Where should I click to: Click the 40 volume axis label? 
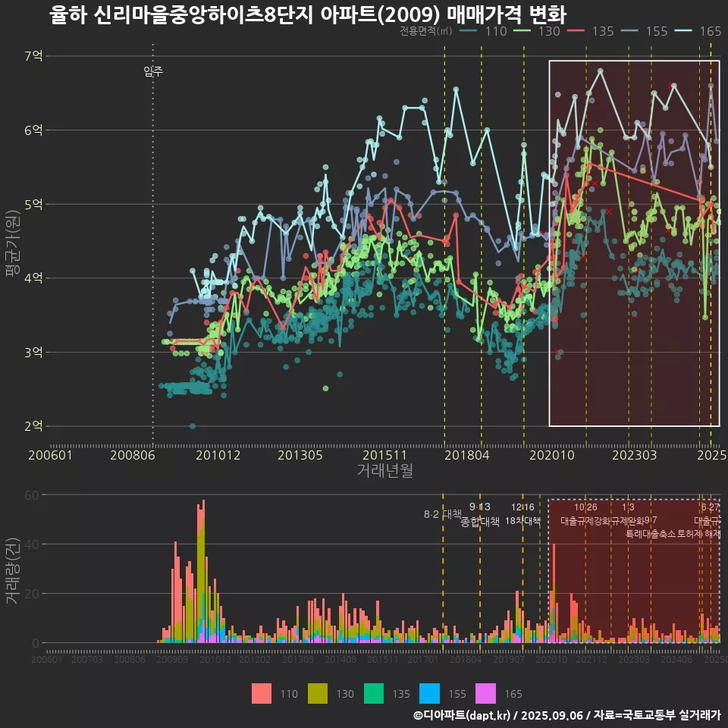(32, 544)
